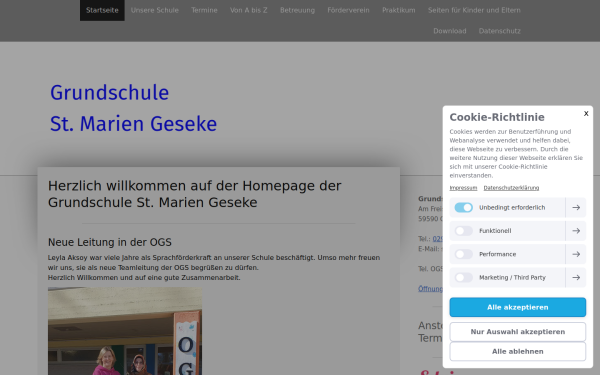Click Nur Auswahl akzeptieren
600x375 pixels.
pyautogui.click(x=517, y=332)
